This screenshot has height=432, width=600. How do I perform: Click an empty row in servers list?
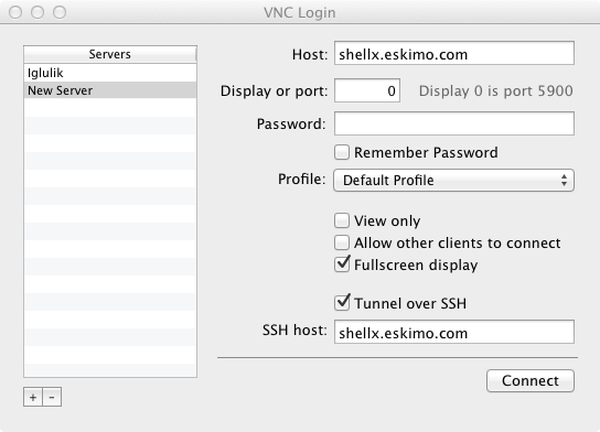[110, 200]
